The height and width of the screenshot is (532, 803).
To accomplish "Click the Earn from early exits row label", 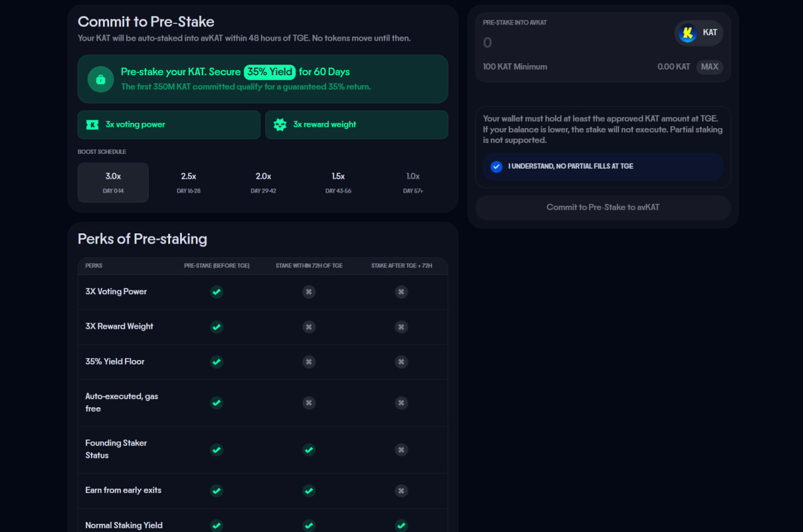I will point(124,491).
